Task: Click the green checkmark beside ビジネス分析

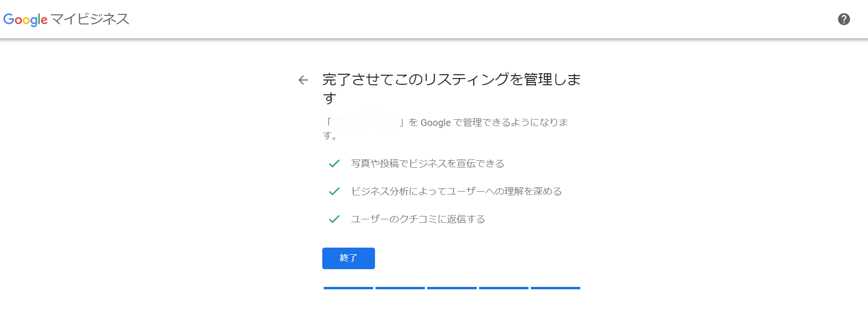Action: coord(334,192)
